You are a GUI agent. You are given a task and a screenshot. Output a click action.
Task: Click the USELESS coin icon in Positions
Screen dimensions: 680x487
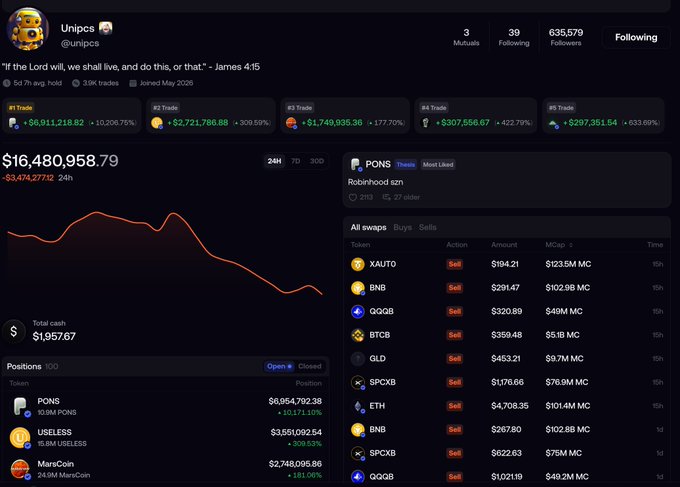point(20,438)
